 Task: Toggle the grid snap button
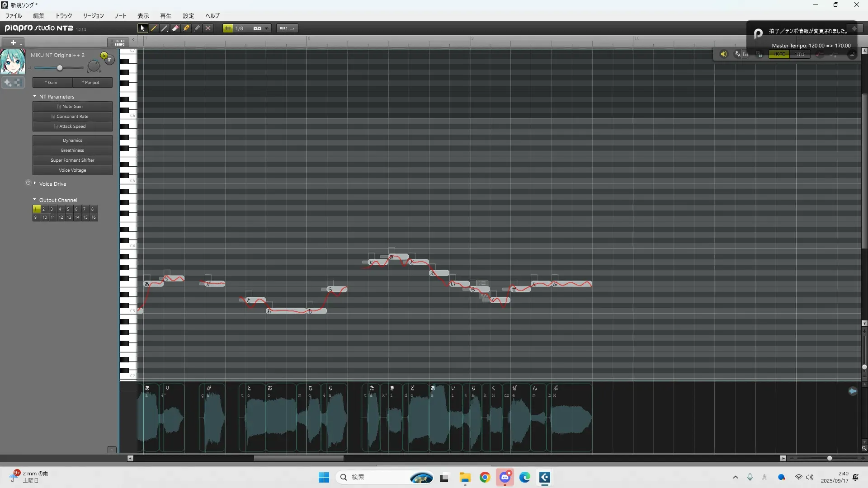pos(228,28)
